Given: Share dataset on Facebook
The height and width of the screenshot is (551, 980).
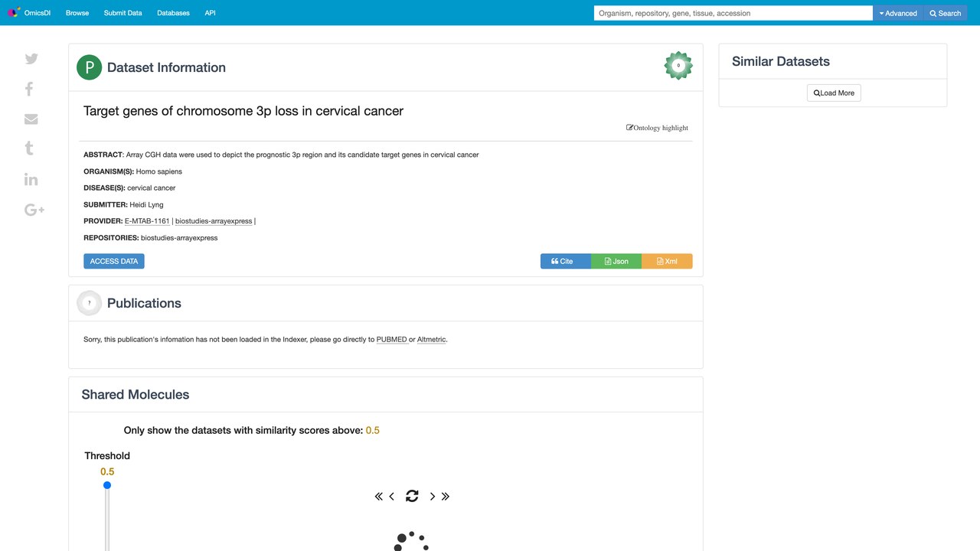Looking at the screenshot, I should pos(29,89).
